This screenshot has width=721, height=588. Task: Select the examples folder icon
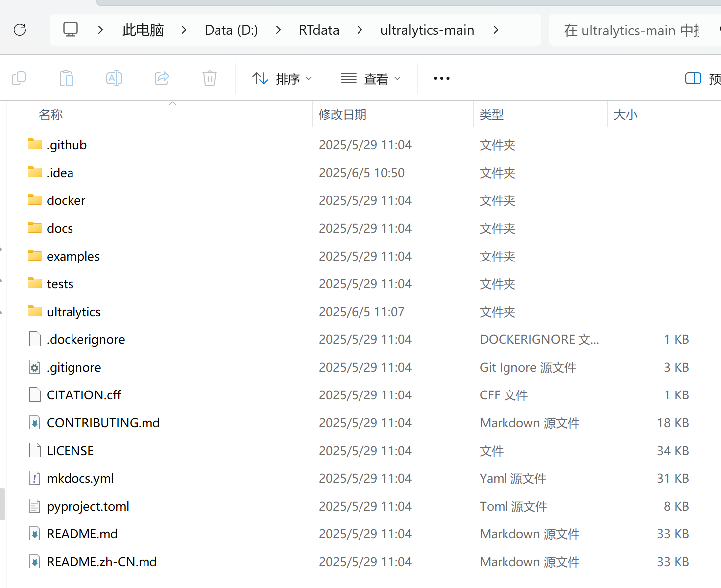35,256
